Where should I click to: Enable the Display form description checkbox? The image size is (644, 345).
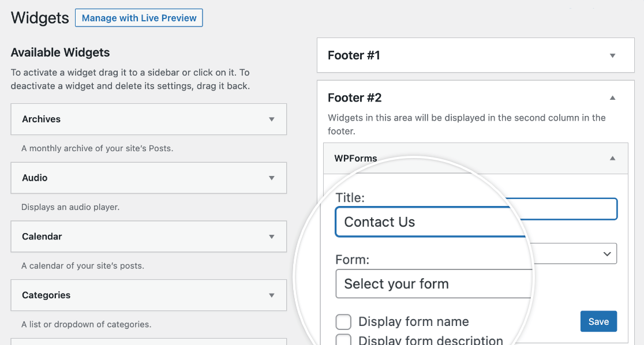(343, 340)
